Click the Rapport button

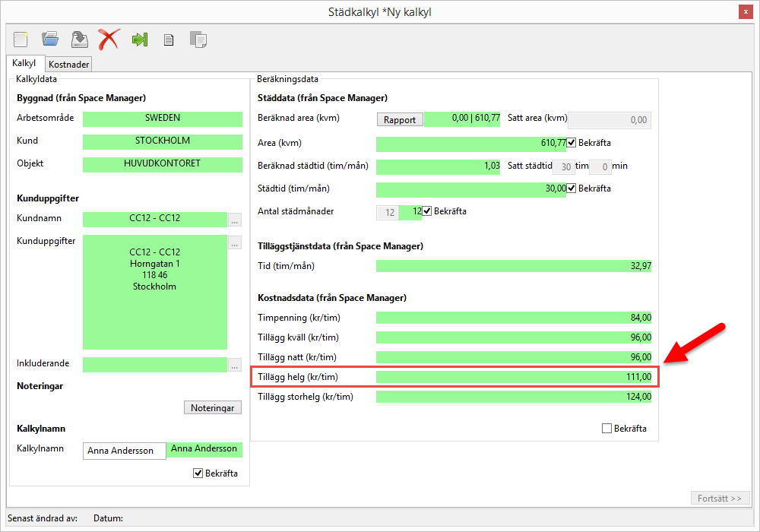[x=400, y=119]
